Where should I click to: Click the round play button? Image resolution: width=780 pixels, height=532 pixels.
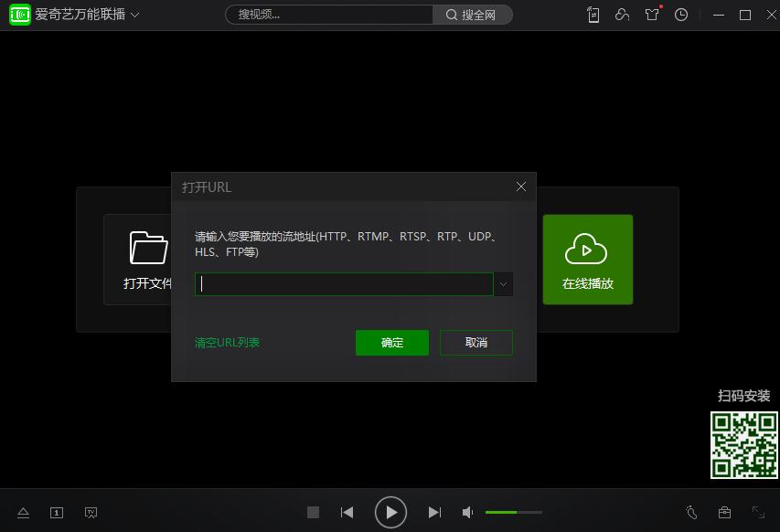(391, 512)
